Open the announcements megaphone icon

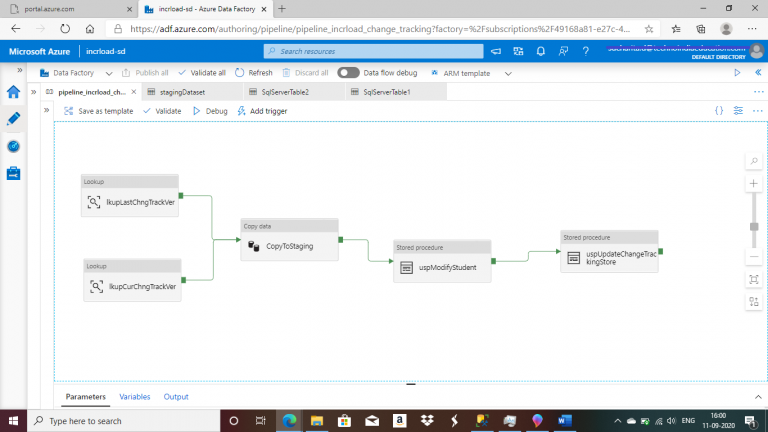tap(496, 51)
